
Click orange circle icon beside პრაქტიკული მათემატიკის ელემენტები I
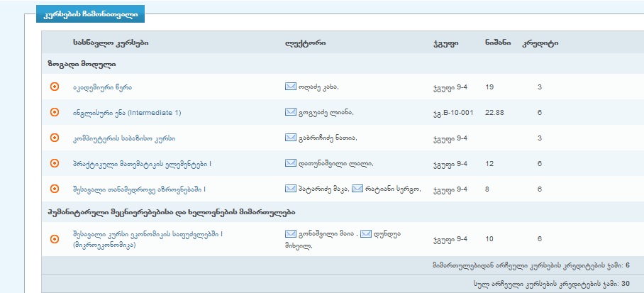click(x=54, y=163)
